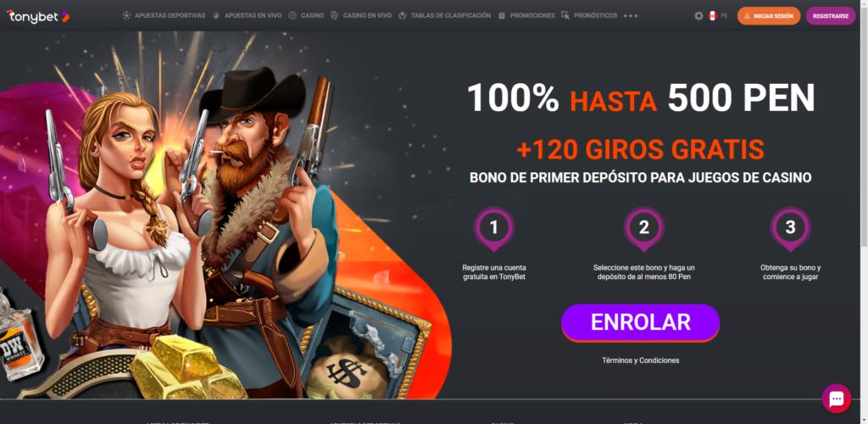Click the gift icon beside Promociones

(502, 15)
